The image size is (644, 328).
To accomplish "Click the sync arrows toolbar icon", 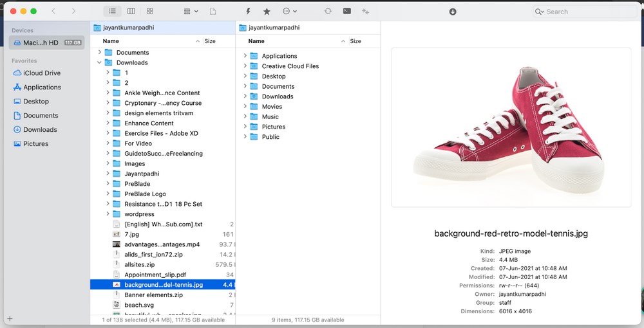I will coord(328,11).
